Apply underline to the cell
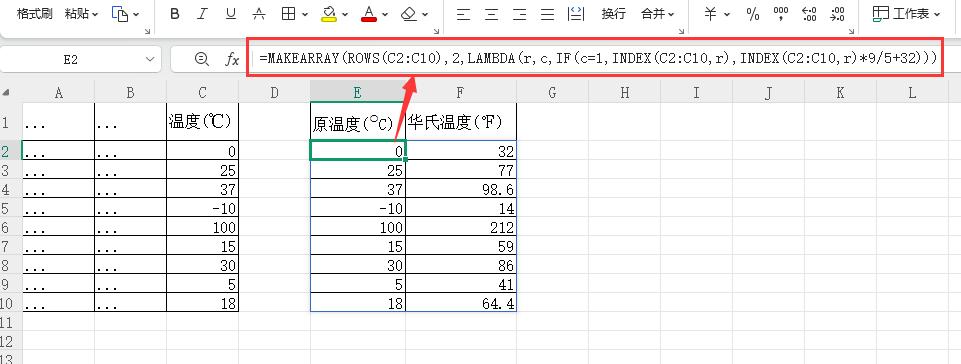The height and width of the screenshot is (364, 961). [x=231, y=14]
